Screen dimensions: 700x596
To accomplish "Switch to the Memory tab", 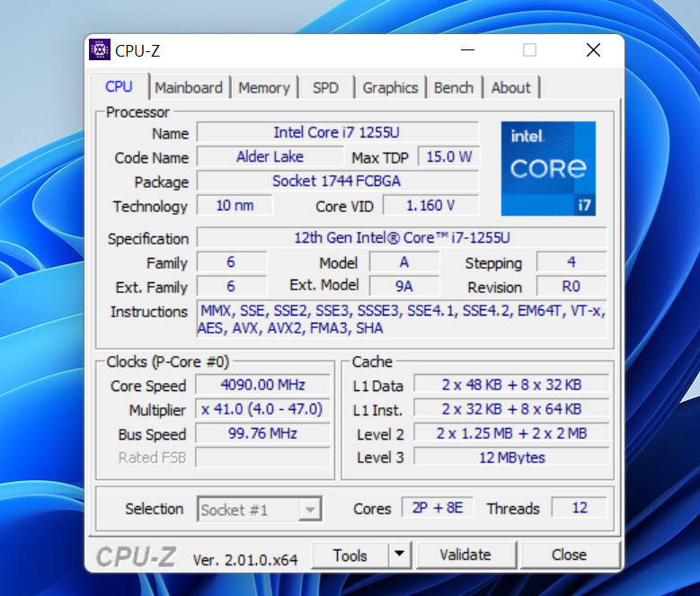I will coord(264,87).
